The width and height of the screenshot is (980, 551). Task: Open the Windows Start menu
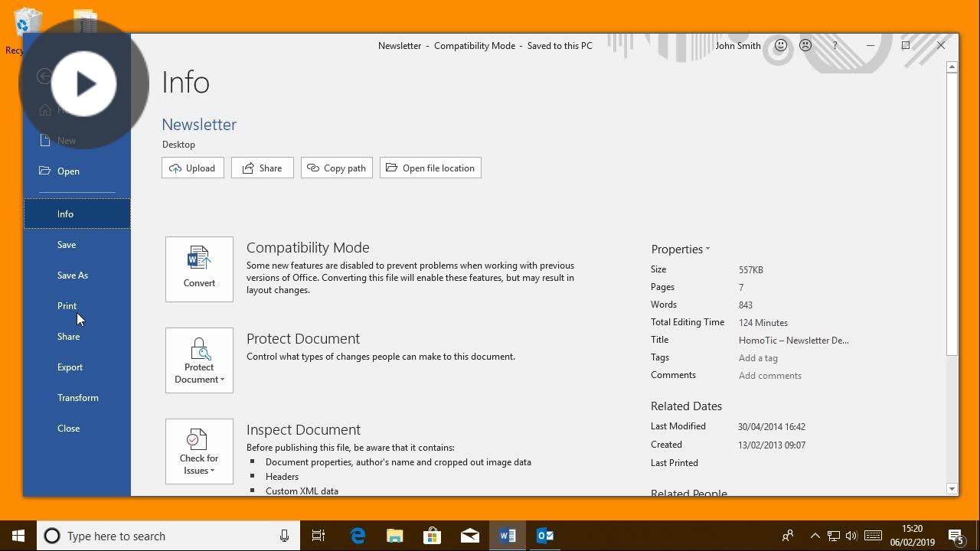tap(18, 536)
